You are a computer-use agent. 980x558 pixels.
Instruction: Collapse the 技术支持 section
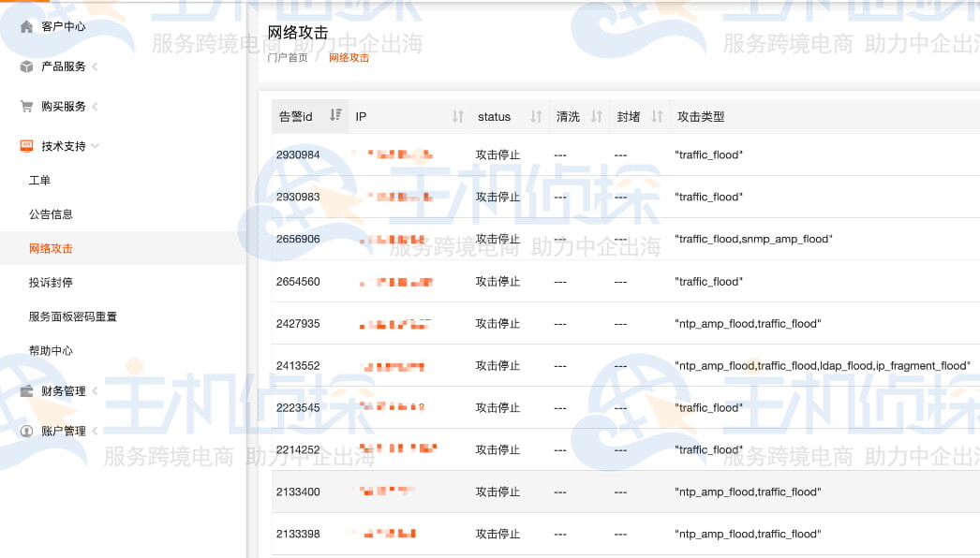(x=94, y=146)
